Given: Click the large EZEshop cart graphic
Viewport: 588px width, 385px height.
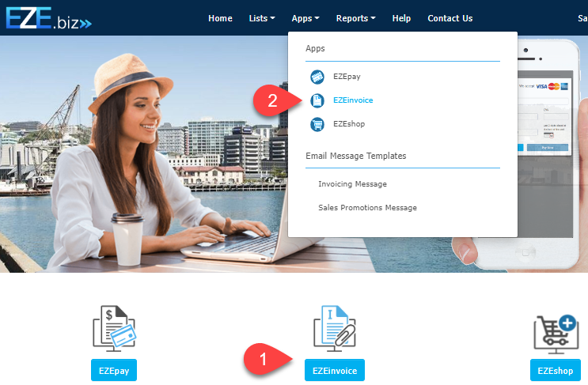Looking at the screenshot, I should (556, 329).
